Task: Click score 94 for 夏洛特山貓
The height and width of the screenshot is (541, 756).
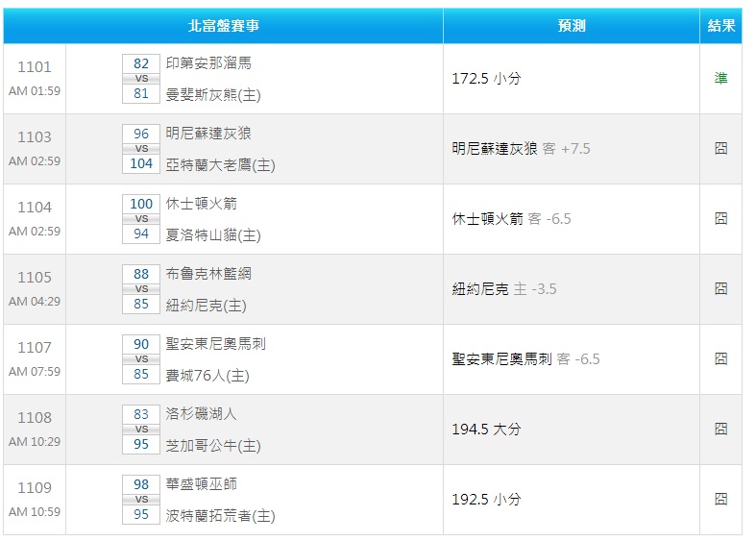Action: (141, 234)
